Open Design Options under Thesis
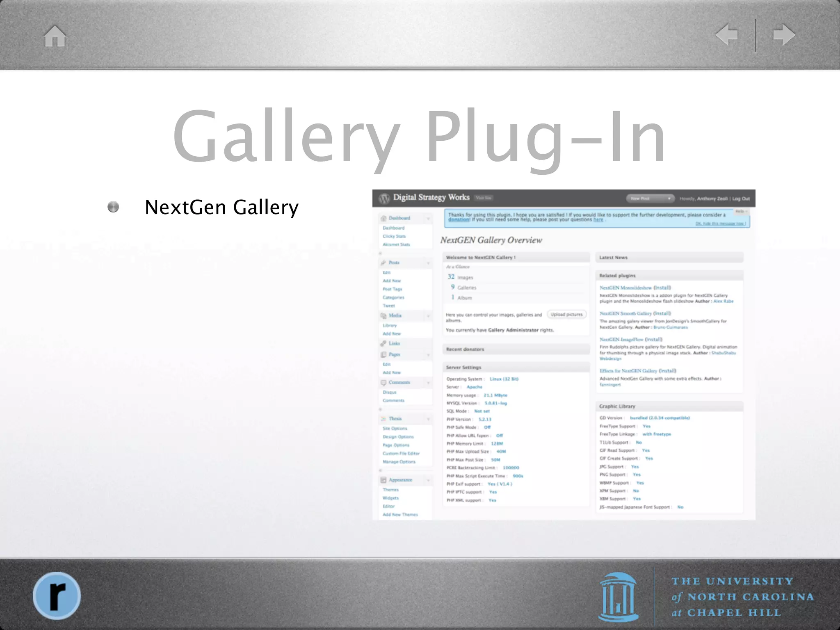The height and width of the screenshot is (630, 840). coord(398,437)
